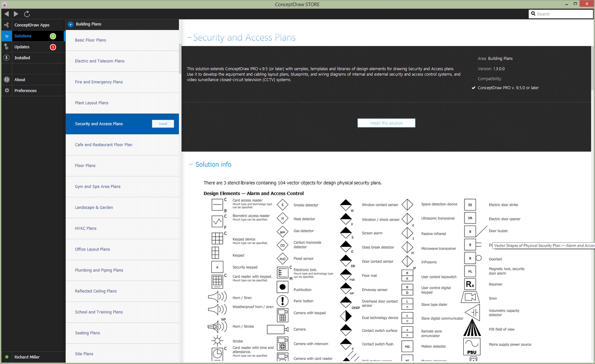Click the Design Elements — Alarm and Access Control heading
The width and height of the screenshot is (595, 364).
tap(253, 193)
